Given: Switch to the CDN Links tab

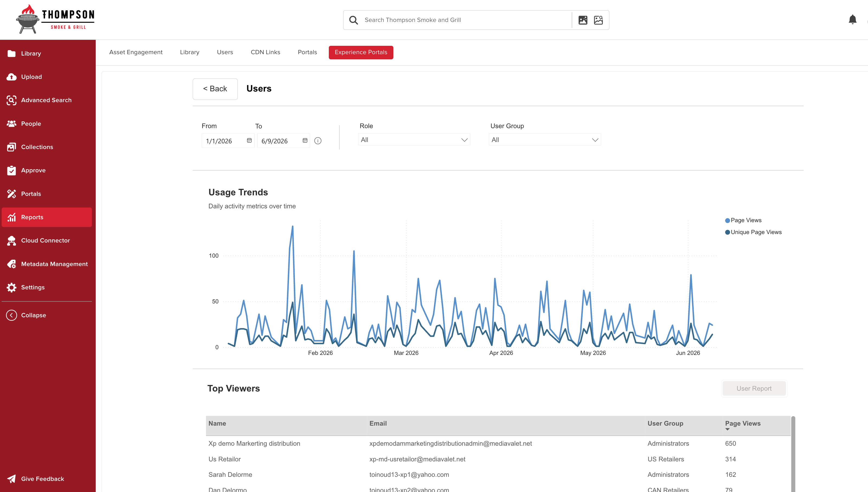Looking at the screenshot, I should click(x=265, y=52).
